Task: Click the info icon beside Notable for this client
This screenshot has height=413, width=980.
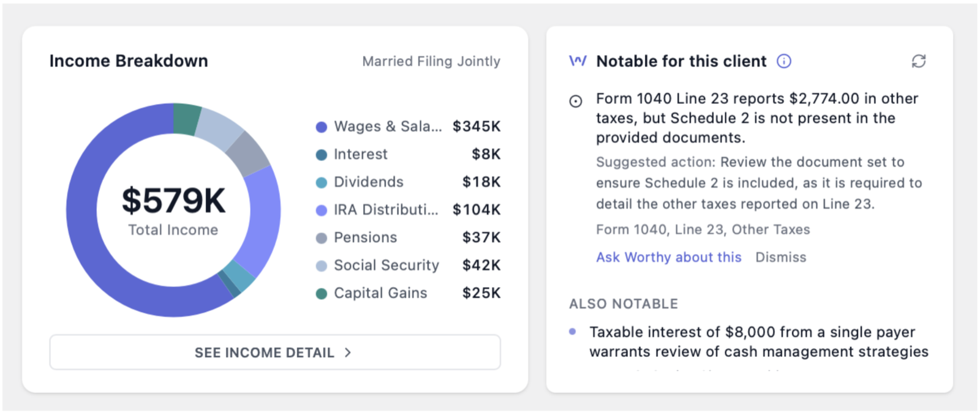Action: tap(784, 61)
